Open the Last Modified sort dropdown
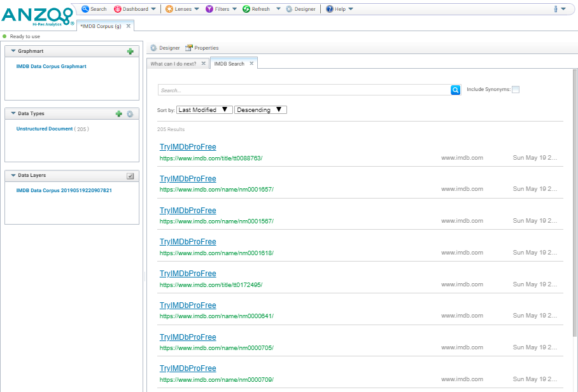 tap(204, 110)
